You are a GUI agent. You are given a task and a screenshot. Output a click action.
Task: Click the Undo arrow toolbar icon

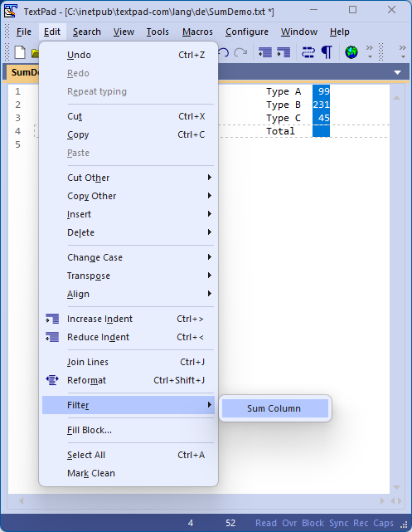click(x=224, y=52)
